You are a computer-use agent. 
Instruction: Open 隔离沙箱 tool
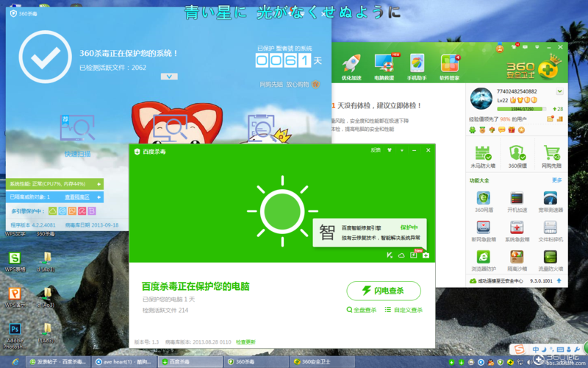tap(517, 261)
